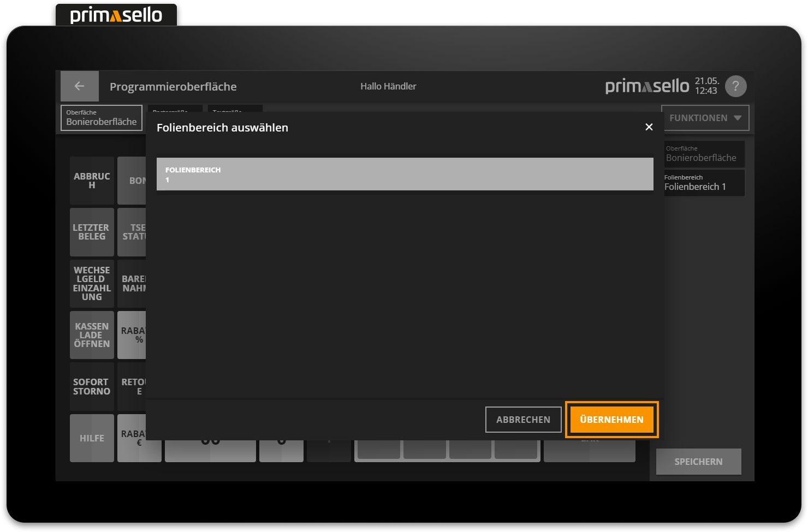Click the Hilfe tile

coord(92,438)
